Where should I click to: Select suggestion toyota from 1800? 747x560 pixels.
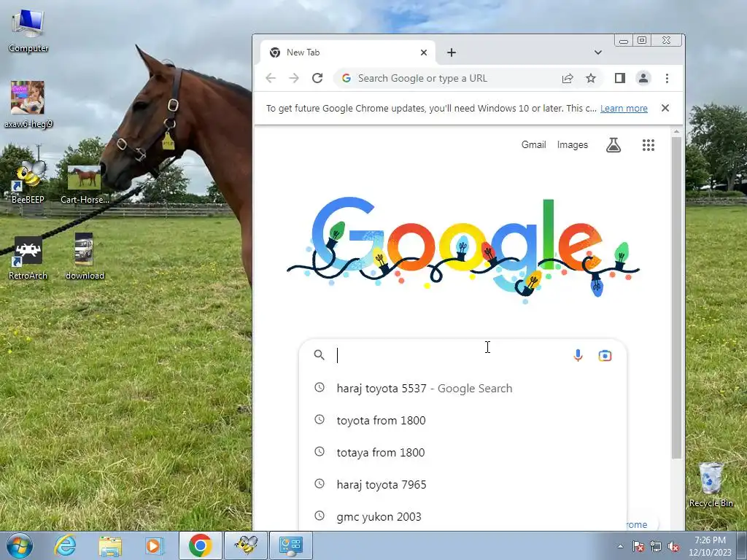(462, 421)
